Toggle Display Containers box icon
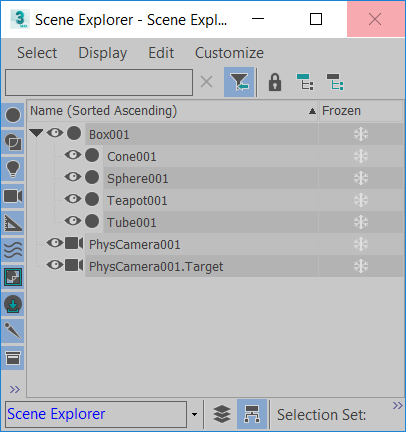This screenshot has height=432, width=406. pyautogui.click(x=13, y=358)
